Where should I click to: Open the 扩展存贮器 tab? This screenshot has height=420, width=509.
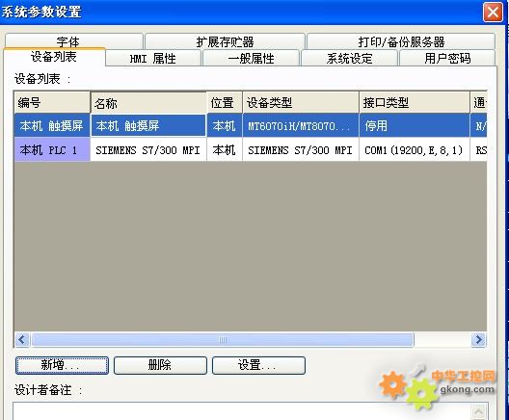click(225, 41)
